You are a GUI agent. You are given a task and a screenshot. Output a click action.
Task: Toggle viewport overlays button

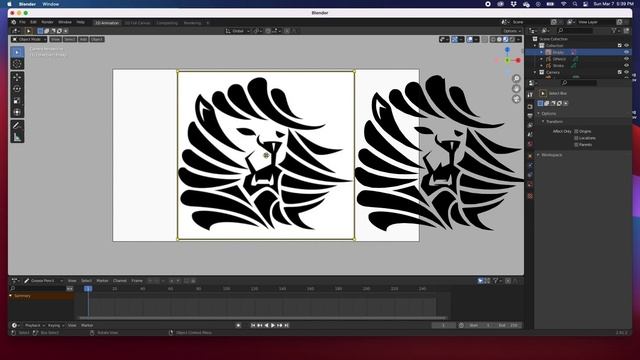click(470, 40)
